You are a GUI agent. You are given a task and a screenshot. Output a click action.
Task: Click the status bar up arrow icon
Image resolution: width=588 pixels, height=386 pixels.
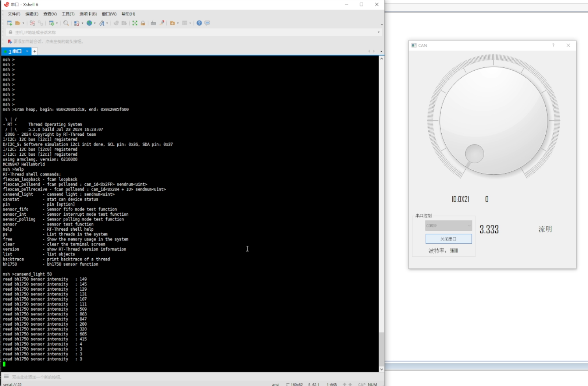coord(345,384)
